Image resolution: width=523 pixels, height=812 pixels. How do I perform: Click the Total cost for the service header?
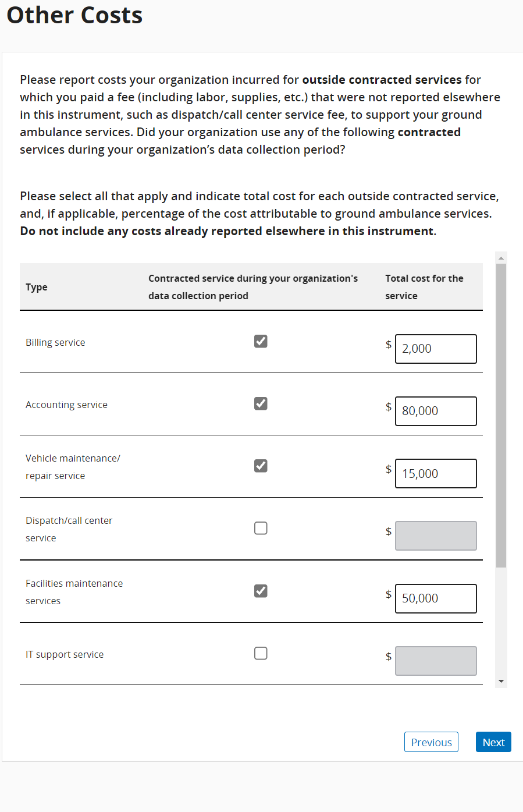point(424,287)
